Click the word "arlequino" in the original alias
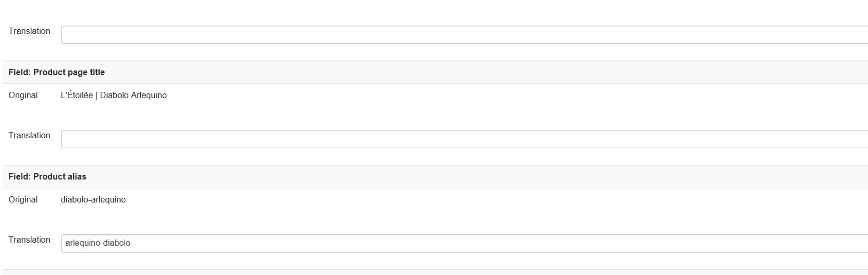Image resolution: width=868 pixels, height=275 pixels. coord(108,200)
